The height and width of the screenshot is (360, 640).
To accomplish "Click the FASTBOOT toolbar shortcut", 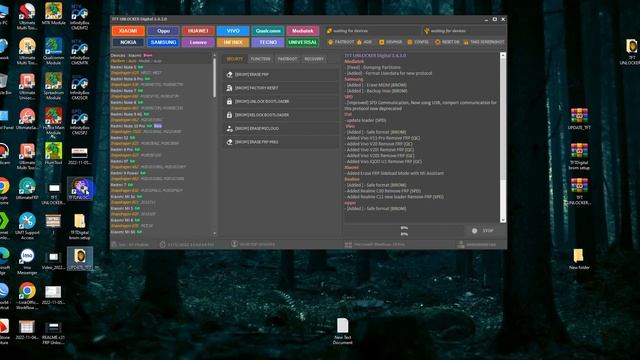I will pyautogui.click(x=341, y=42).
